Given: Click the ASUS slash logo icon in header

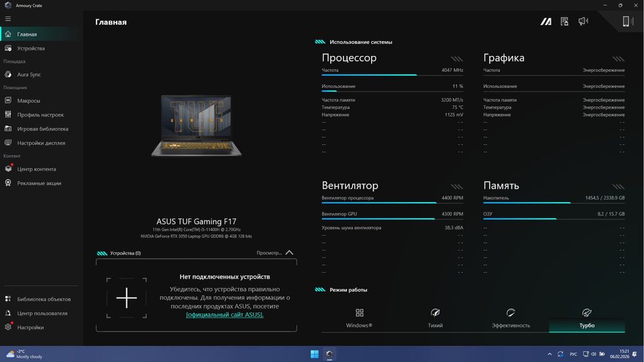Looking at the screenshot, I should [546, 21].
